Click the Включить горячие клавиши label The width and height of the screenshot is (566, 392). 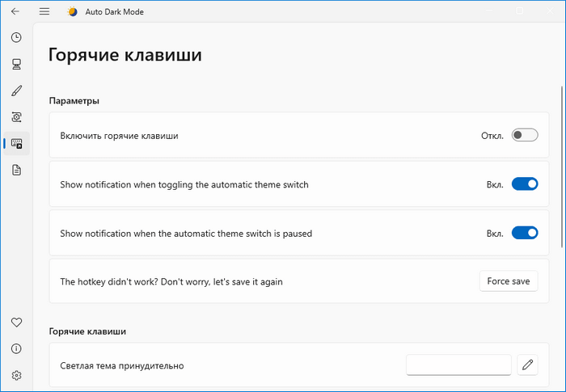[119, 136]
